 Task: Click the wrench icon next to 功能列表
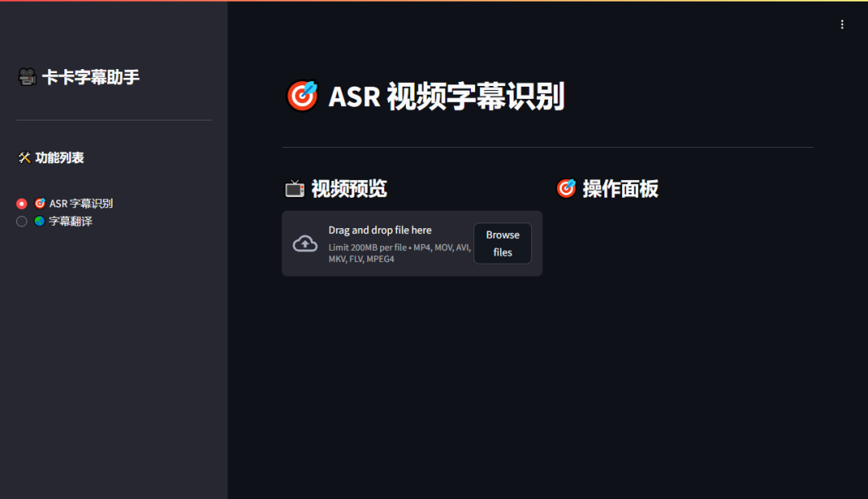(23, 157)
